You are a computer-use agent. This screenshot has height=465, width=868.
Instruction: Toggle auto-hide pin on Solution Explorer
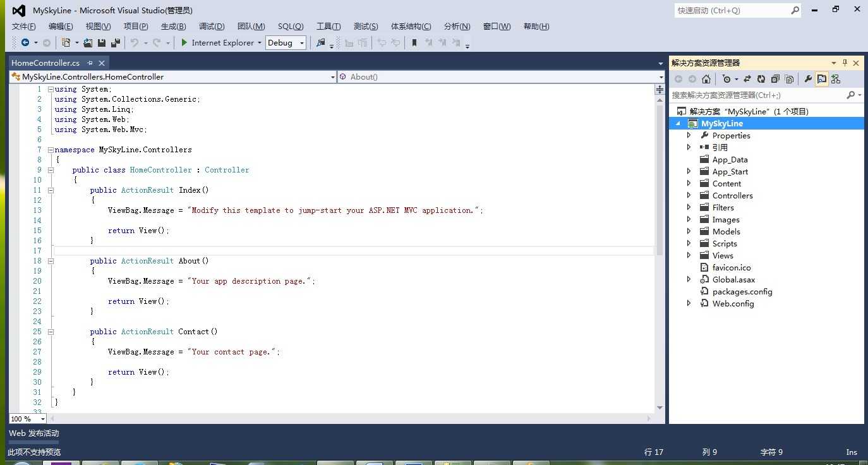pyautogui.click(x=845, y=63)
